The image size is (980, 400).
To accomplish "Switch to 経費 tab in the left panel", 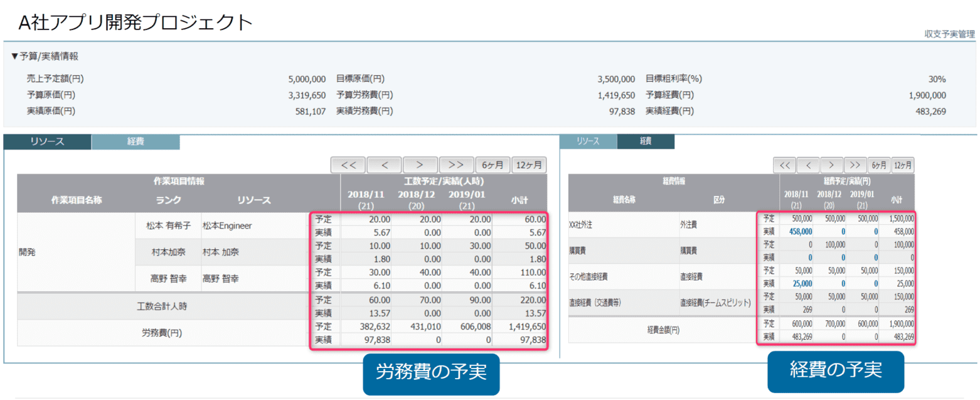I will 136,142.
